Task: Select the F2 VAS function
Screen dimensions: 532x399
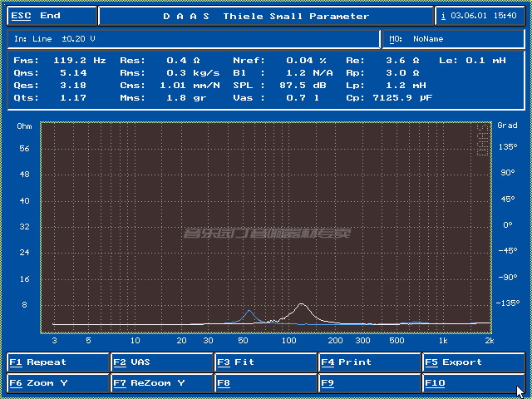Action: coord(161,362)
